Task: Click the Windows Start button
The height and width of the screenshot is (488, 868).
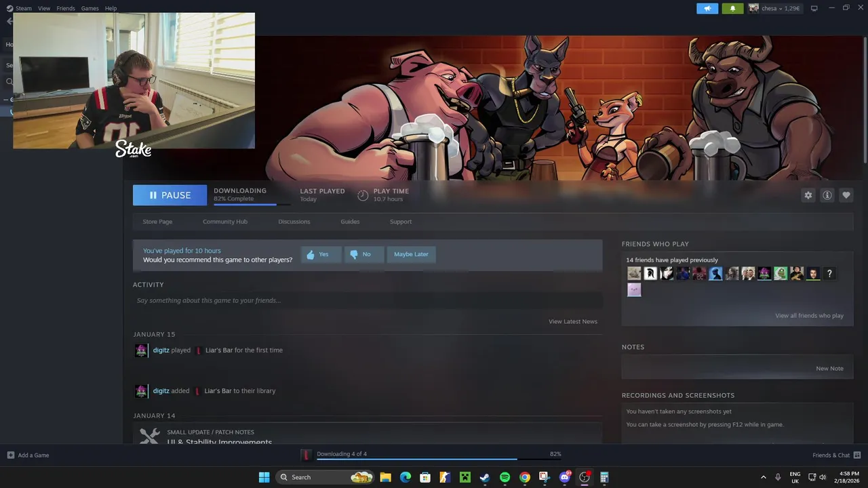Action: [x=264, y=477]
